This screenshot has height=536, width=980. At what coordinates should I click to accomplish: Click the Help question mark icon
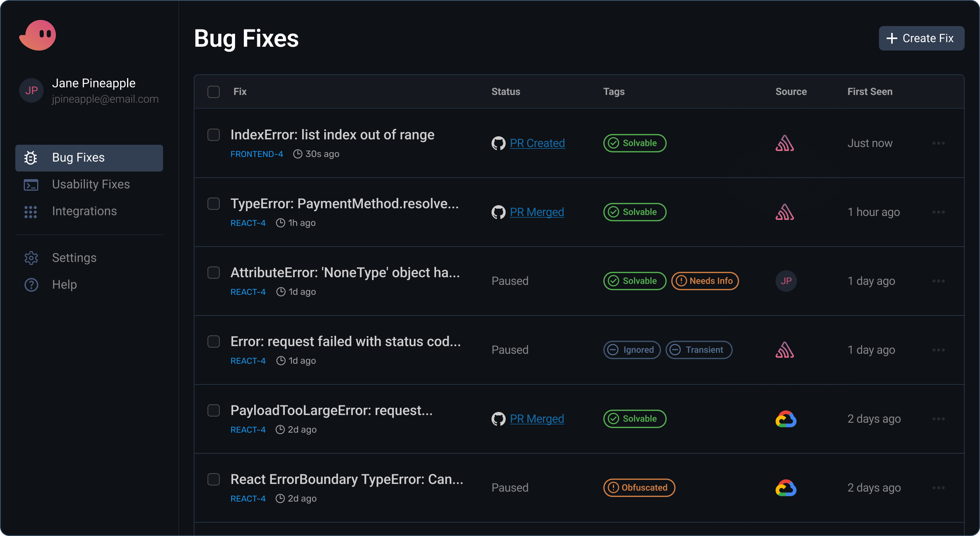[31, 285]
